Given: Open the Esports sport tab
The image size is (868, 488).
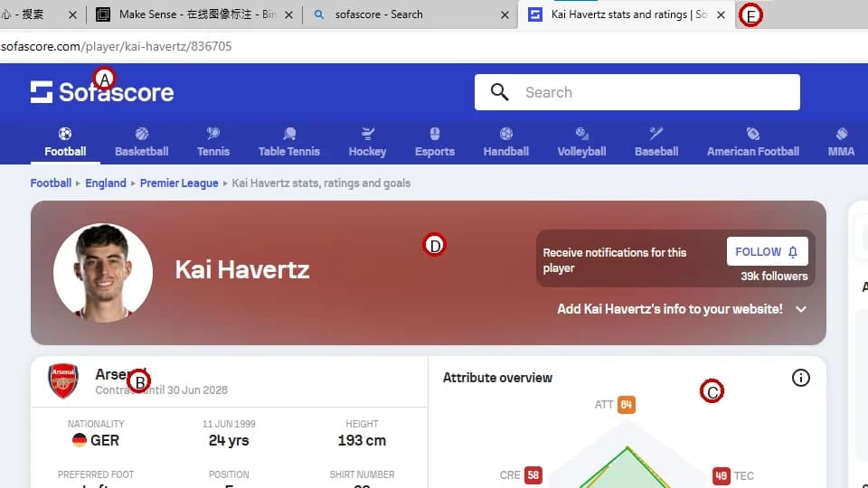Looking at the screenshot, I should (435, 142).
